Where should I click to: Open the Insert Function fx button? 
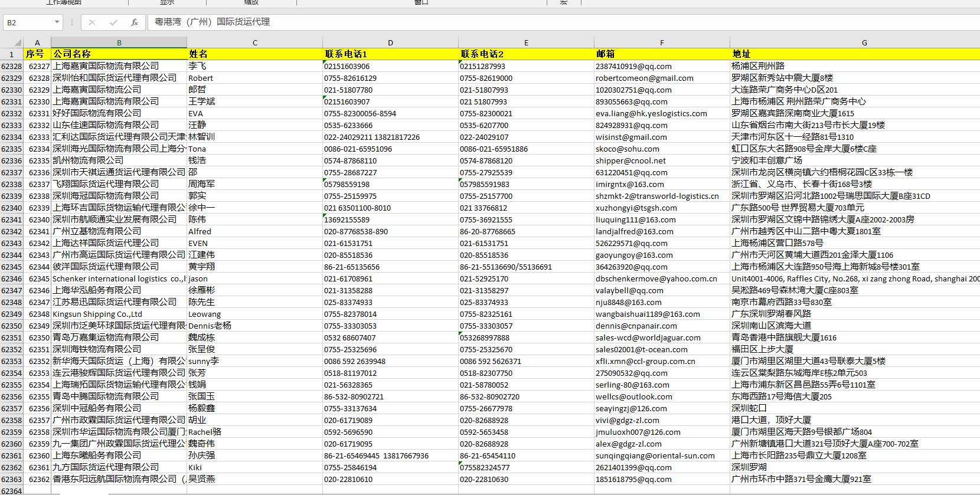(x=135, y=22)
